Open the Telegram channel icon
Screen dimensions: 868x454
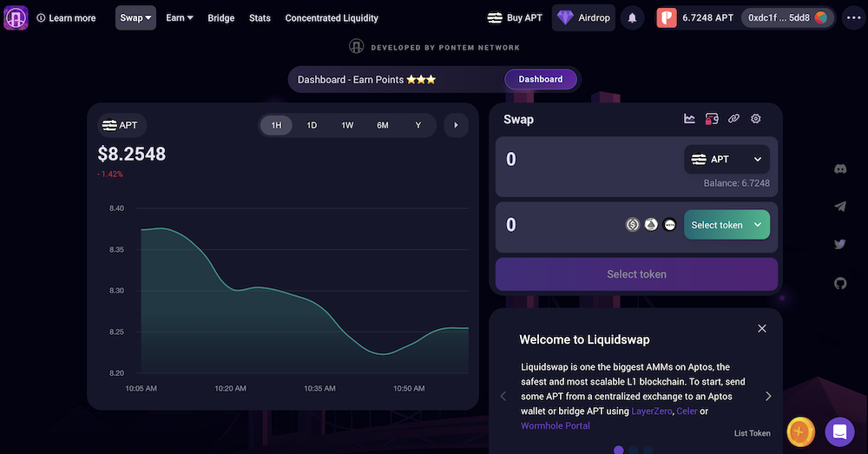(x=839, y=207)
